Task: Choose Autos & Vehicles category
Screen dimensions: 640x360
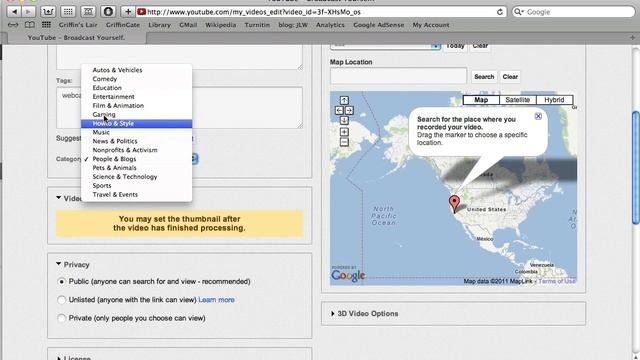Action: tap(136, 70)
